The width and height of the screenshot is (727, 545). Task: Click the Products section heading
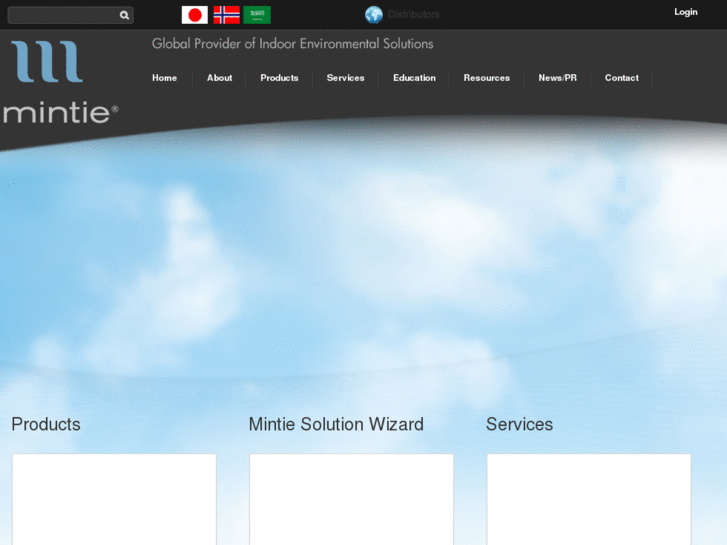tap(46, 424)
